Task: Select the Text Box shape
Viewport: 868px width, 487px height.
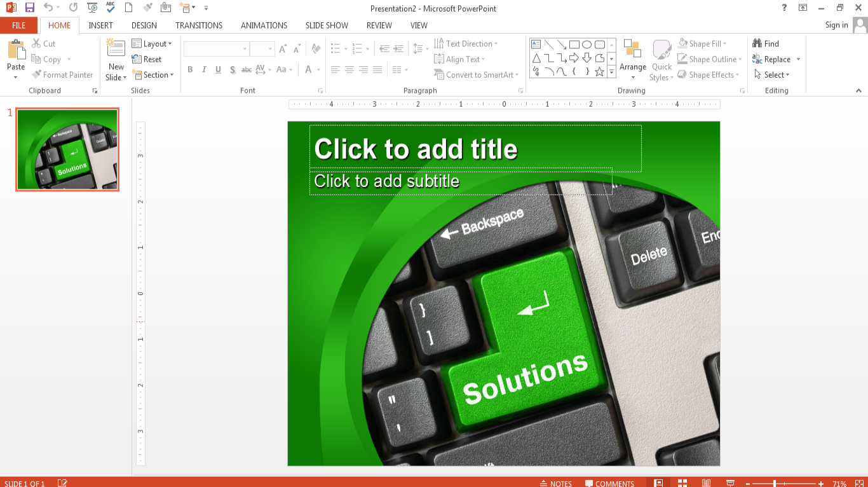Action: [536, 45]
